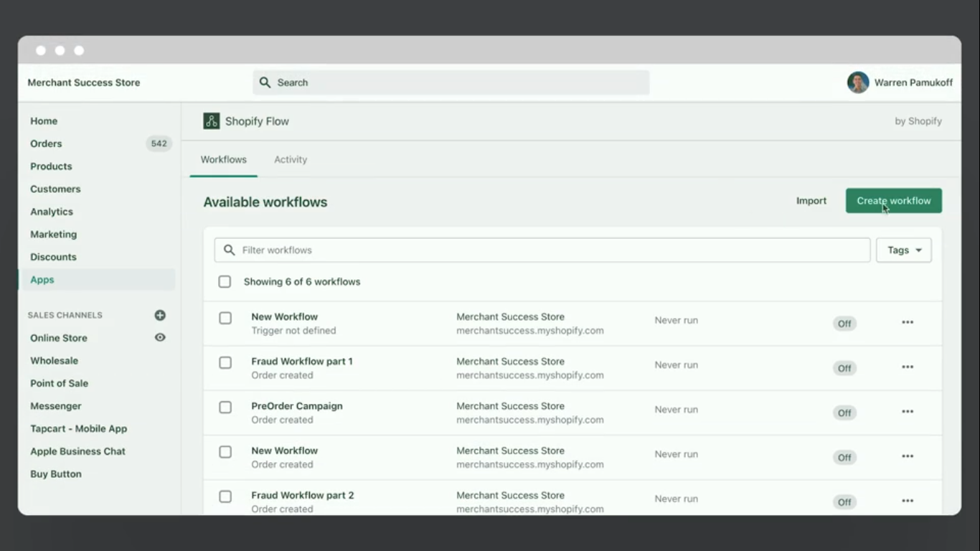Check the New Workflow Order created checkbox
The height and width of the screenshot is (551, 980).
coord(225,451)
